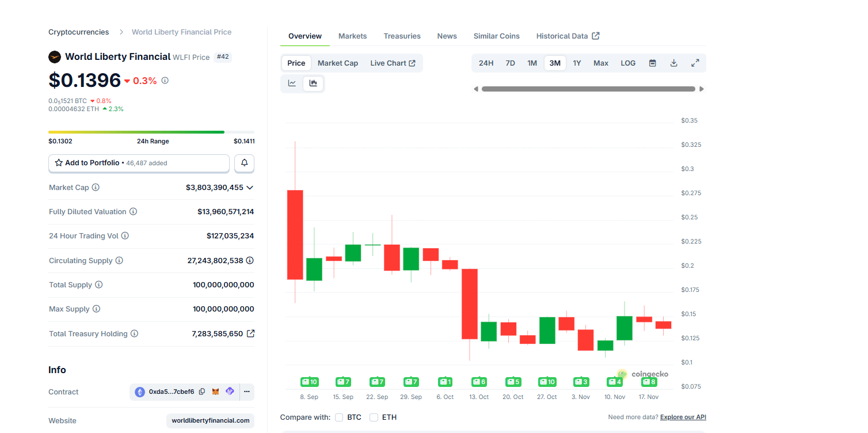
Task: Open the calendar date range picker
Action: pyautogui.click(x=653, y=63)
